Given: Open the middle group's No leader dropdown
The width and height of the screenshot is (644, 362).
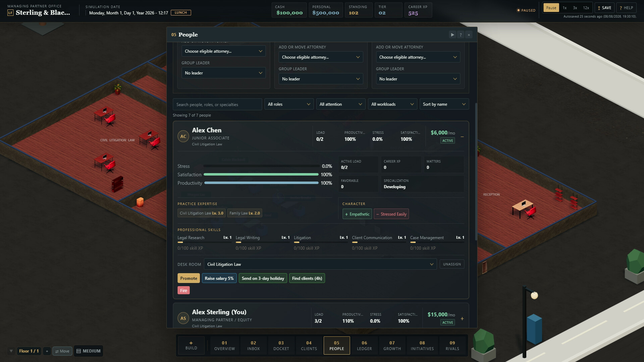Looking at the screenshot, I should (x=321, y=79).
